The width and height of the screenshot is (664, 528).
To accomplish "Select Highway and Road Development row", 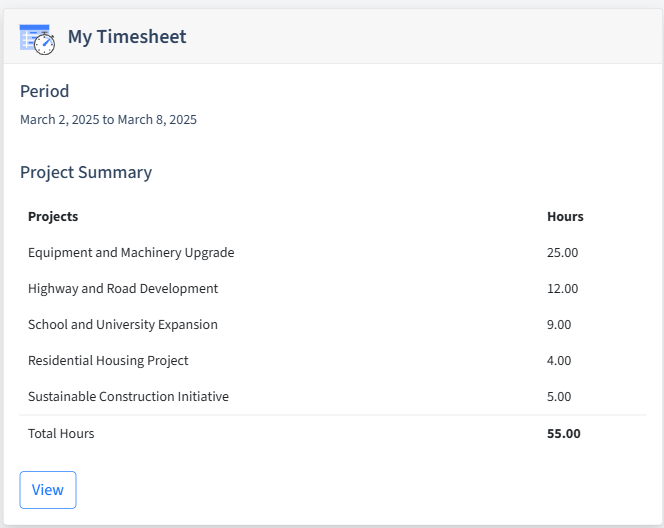I will [x=333, y=288].
